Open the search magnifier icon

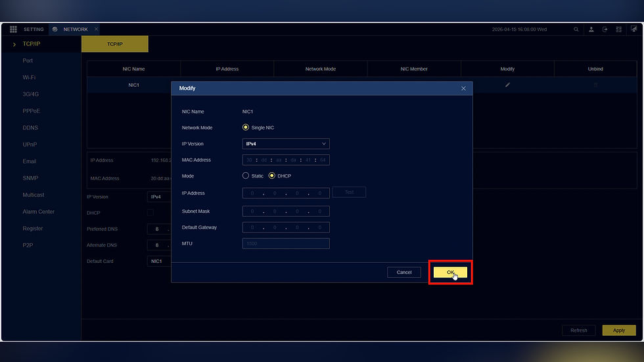pyautogui.click(x=576, y=29)
